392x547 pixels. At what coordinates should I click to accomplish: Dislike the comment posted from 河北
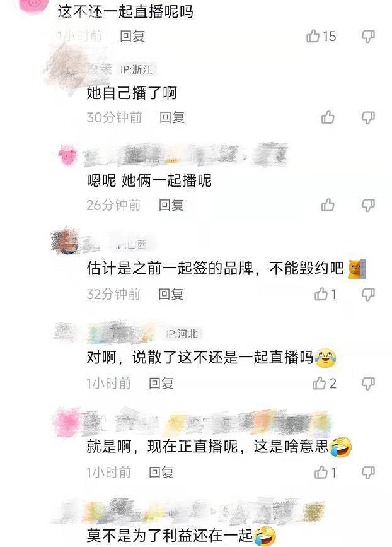tap(368, 384)
